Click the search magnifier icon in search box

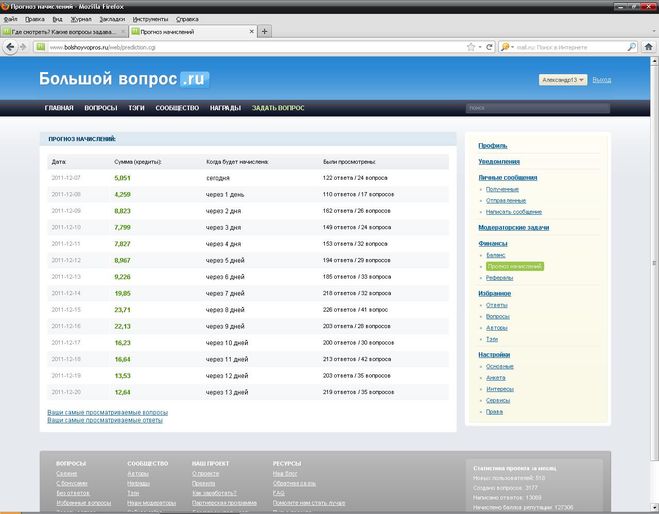point(631,47)
